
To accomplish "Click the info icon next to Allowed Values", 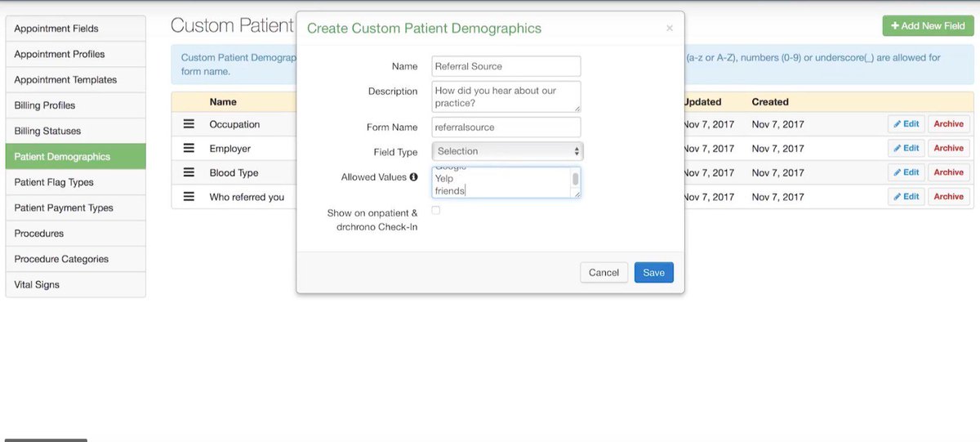I will point(413,177).
